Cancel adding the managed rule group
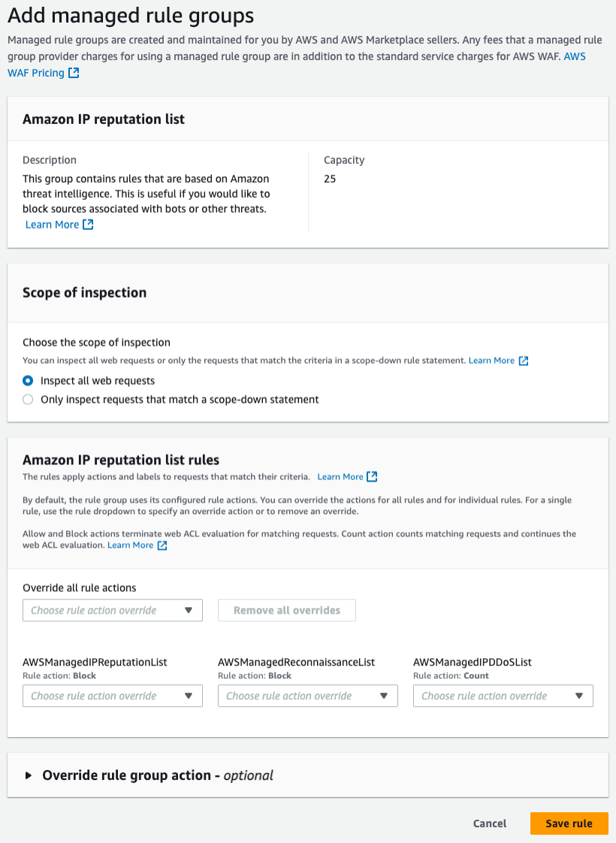 click(490, 823)
